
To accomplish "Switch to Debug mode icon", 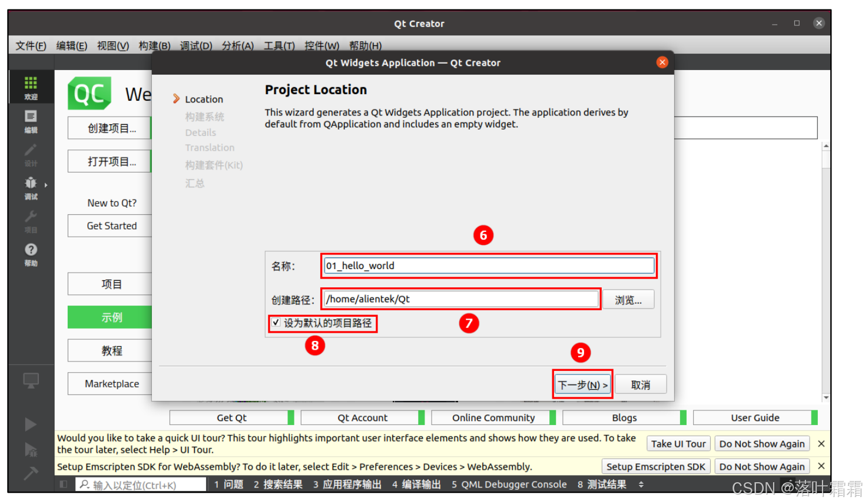I will (x=31, y=187).
